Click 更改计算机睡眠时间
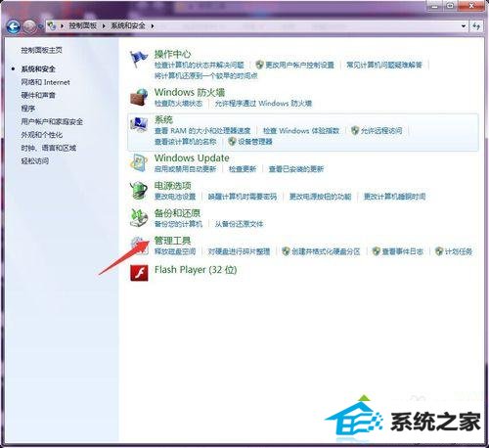The height and width of the screenshot is (448, 489). (394, 197)
